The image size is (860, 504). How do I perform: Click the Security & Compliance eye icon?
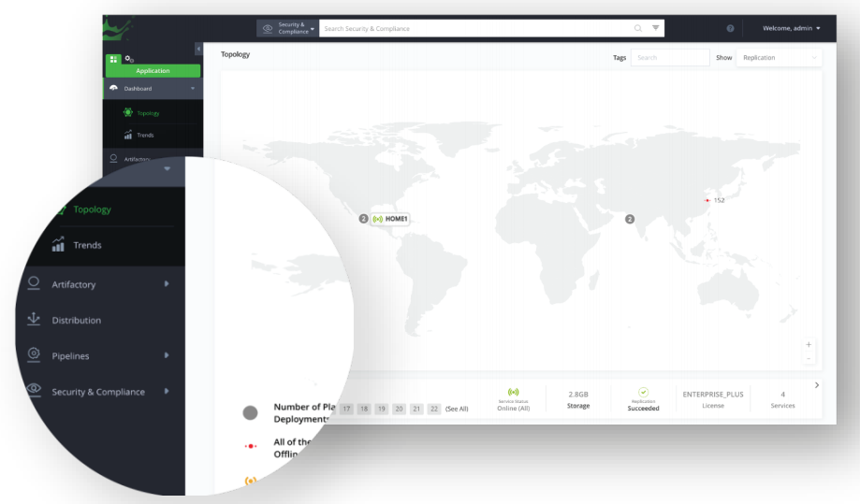click(x=34, y=391)
